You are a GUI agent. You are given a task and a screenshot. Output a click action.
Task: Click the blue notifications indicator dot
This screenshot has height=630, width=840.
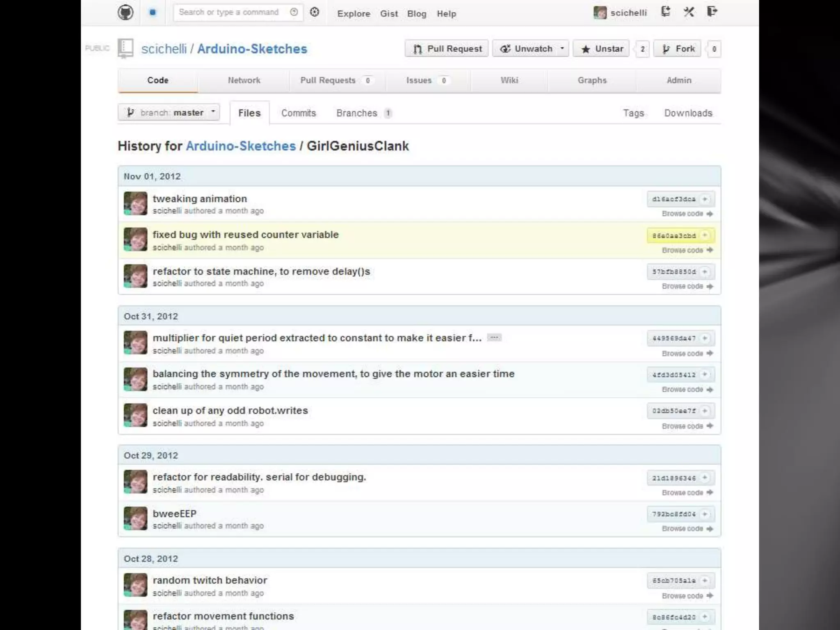[x=153, y=12]
